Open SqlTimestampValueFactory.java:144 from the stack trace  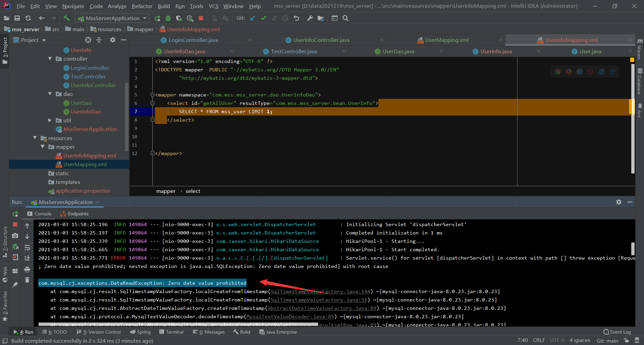click(319, 291)
